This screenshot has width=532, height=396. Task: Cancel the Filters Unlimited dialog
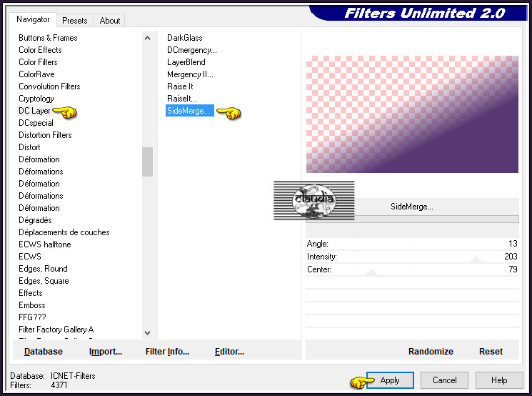coord(444,380)
